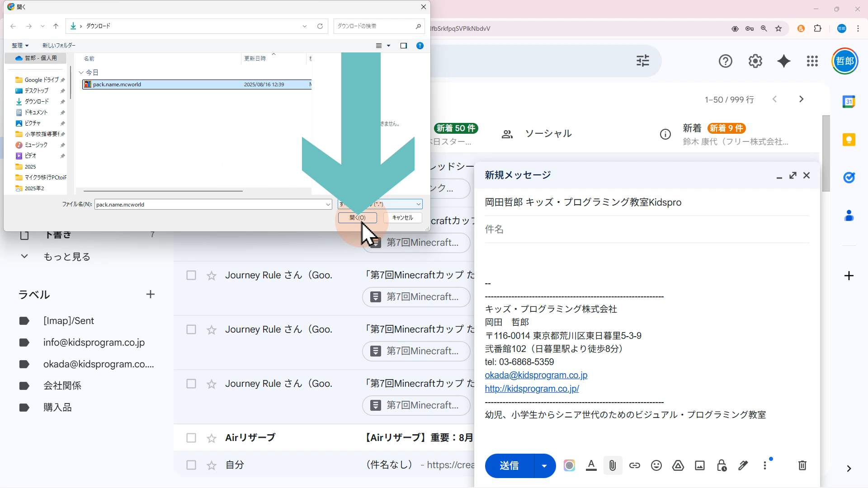This screenshot has height=488, width=868.
Task: Insert files using Google Drive icon
Action: click(x=678, y=465)
